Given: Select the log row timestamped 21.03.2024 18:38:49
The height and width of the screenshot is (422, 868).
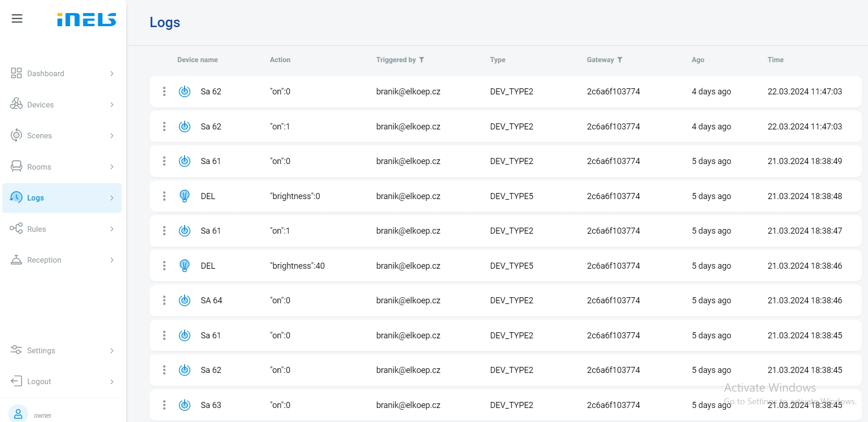Looking at the screenshot, I should click(x=505, y=161).
